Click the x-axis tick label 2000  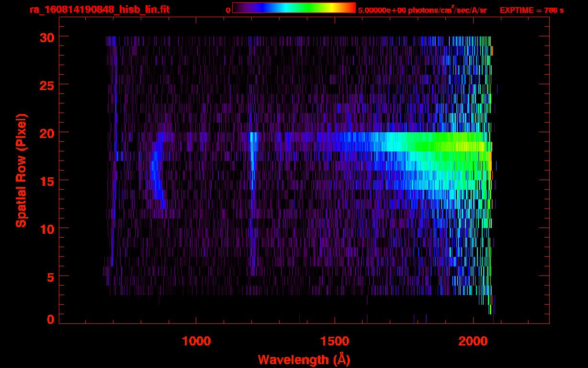473,341
